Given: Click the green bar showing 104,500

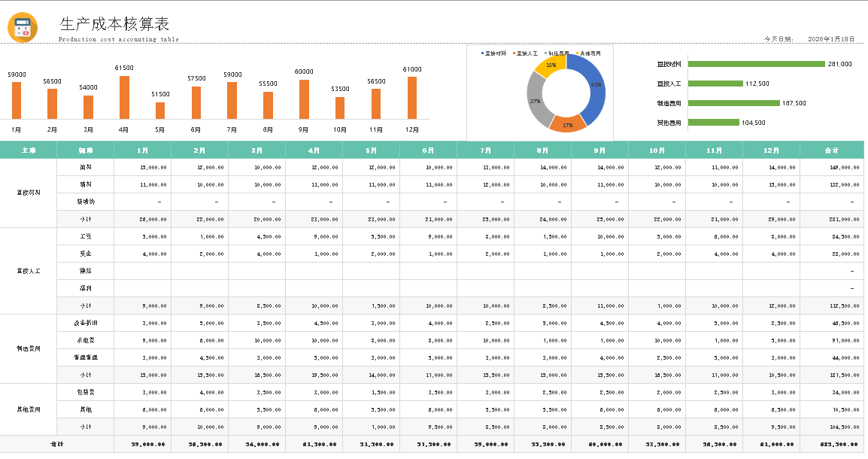Looking at the screenshot, I should pyautogui.click(x=713, y=123).
